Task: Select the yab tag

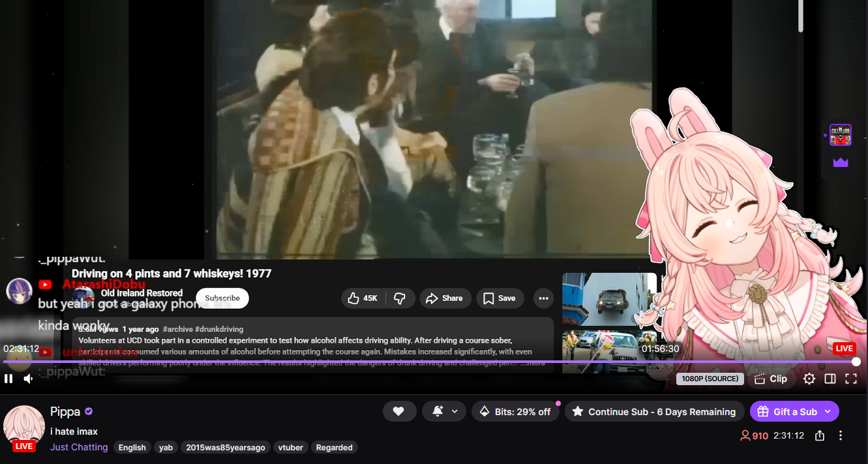Action: [x=166, y=447]
